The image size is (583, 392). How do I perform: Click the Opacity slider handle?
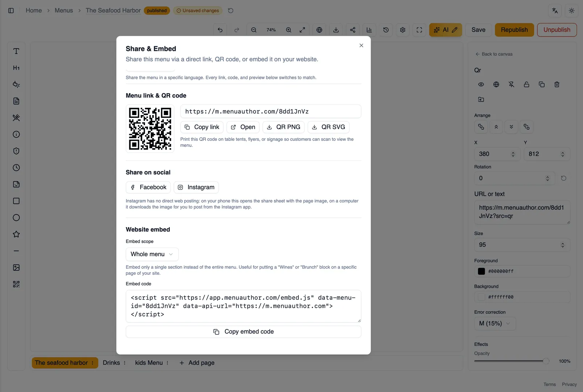pyautogui.click(x=546, y=361)
